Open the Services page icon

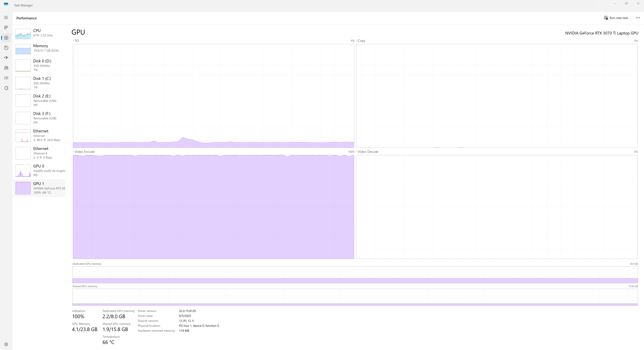[6, 88]
